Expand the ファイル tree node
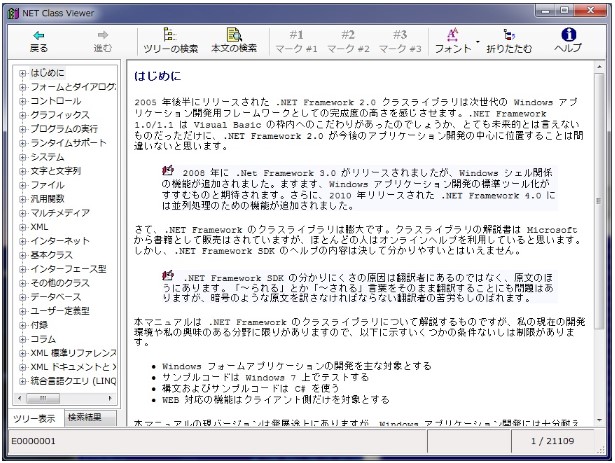The image size is (615, 463). click(23, 185)
